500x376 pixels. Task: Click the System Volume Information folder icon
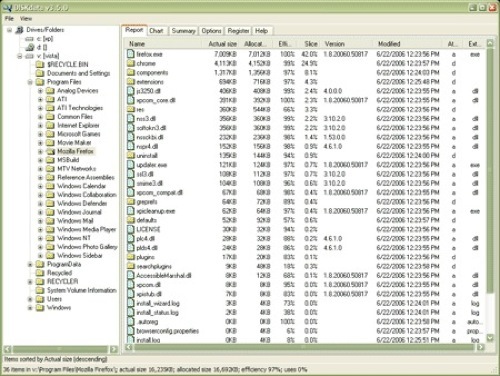[40, 290]
